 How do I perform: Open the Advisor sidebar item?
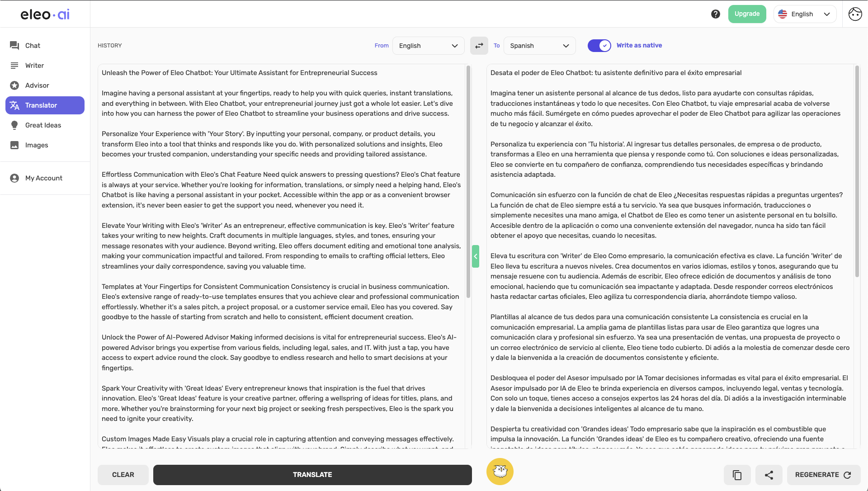tap(37, 85)
